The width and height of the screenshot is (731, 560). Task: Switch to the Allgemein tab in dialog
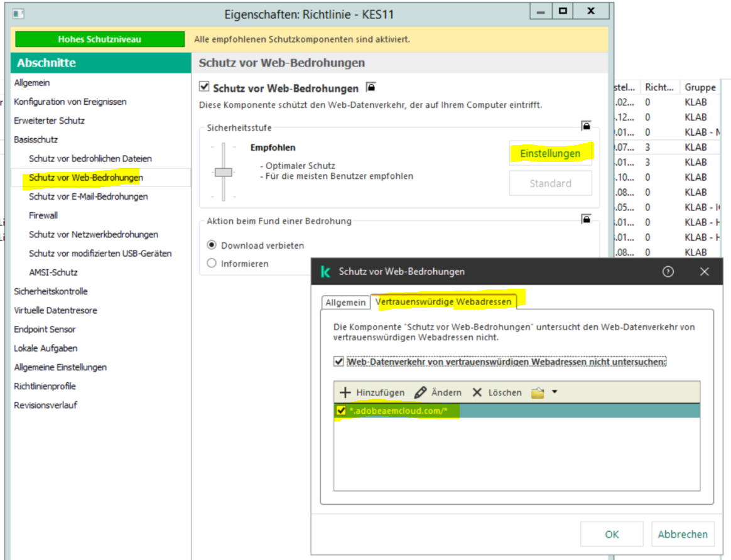pyautogui.click(x=345, y=303)
